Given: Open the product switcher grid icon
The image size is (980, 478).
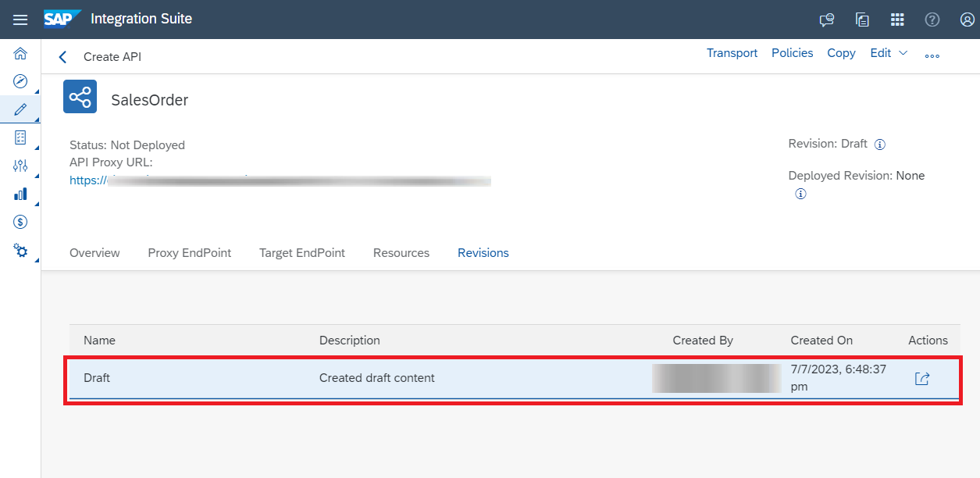Looking at the screenshot, I should 897,20.
